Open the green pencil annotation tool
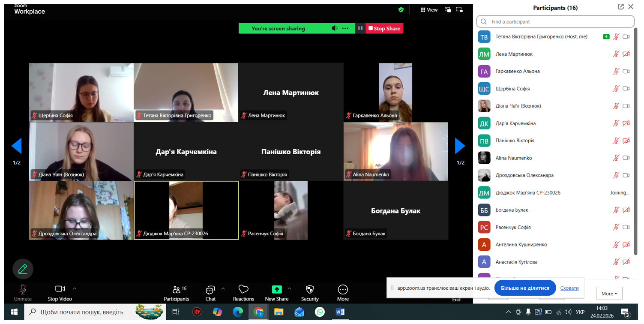The image size is (644, 324). point(23,269)
